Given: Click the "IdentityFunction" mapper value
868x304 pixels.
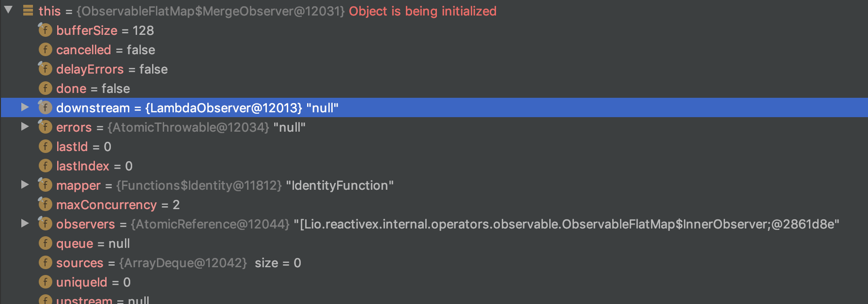Looking at the screenshot, I should click(340, 185).
